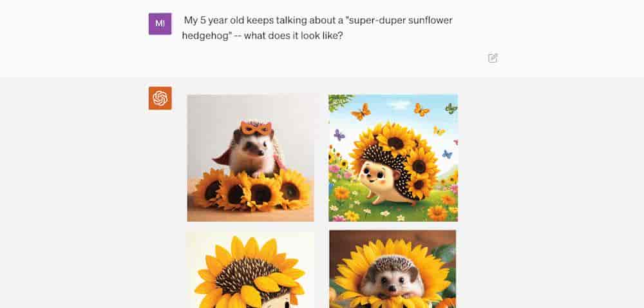Screen dimensions: 644x308
Task: Click the green butterfly in cartoon image
Action: 451,108
